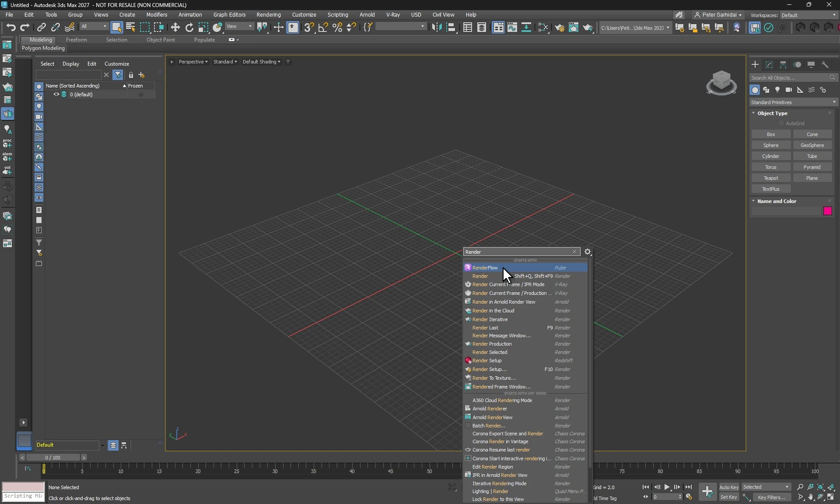
Task: Select the Rotate transform tool
Action: (189, 28)
